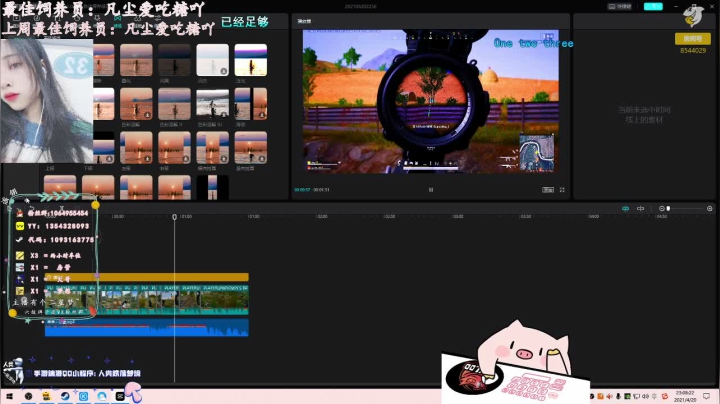
Task: Open the shortcuts button in title bar
Action: pyautogui.click(x=619, y=6)
